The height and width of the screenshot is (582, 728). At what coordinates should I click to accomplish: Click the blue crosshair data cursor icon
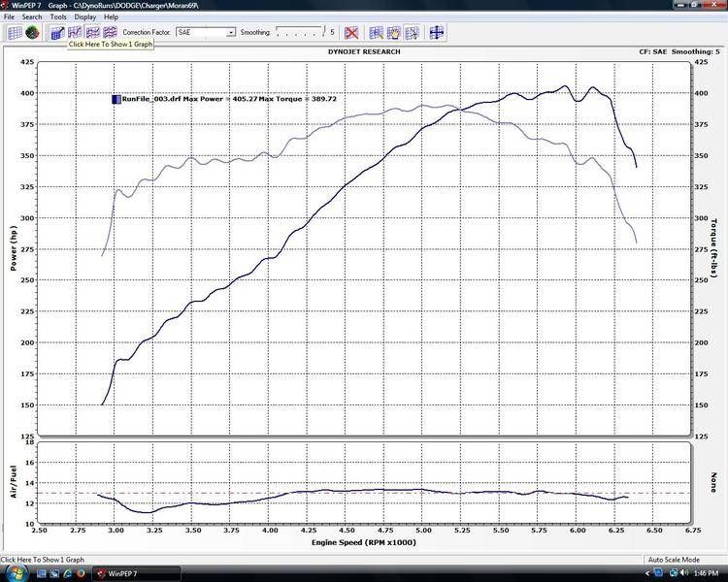coord(437,32)
